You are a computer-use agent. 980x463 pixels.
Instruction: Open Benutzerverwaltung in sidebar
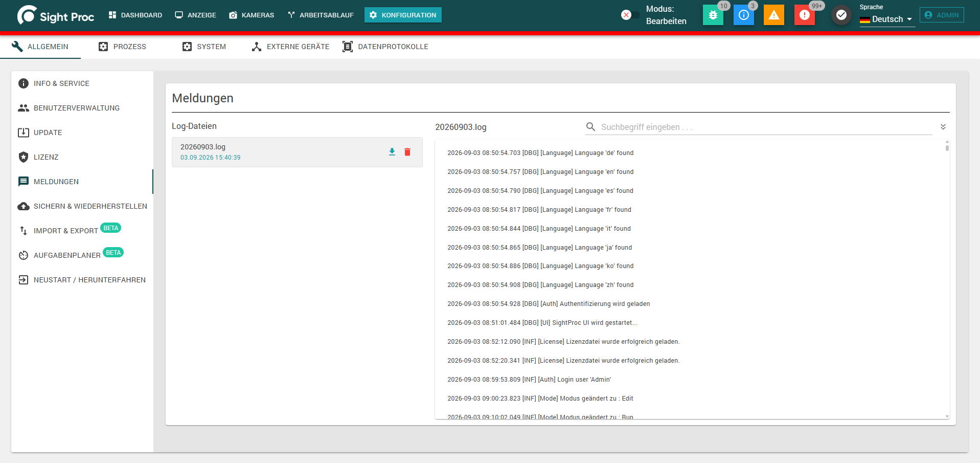tap(82, 108)
